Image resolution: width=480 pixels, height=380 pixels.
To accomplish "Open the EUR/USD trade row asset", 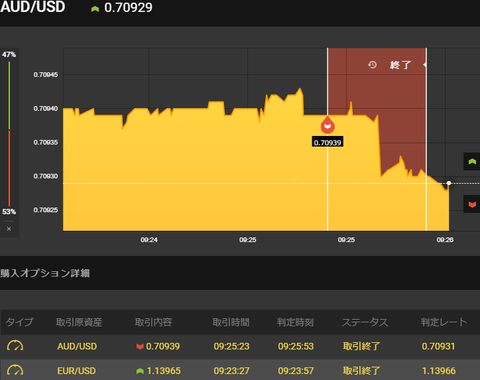I will tap(76, 370).
